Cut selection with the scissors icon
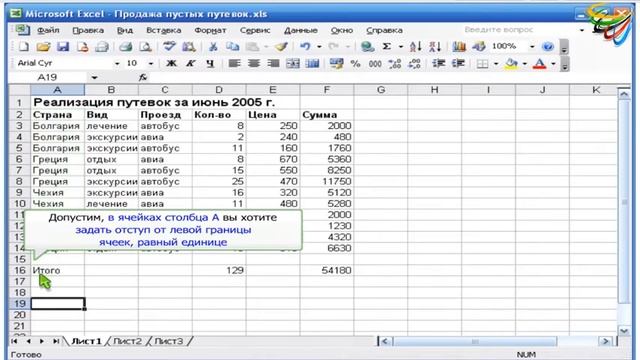The height and width of the screenshot is (360, 640). (213, 47)
